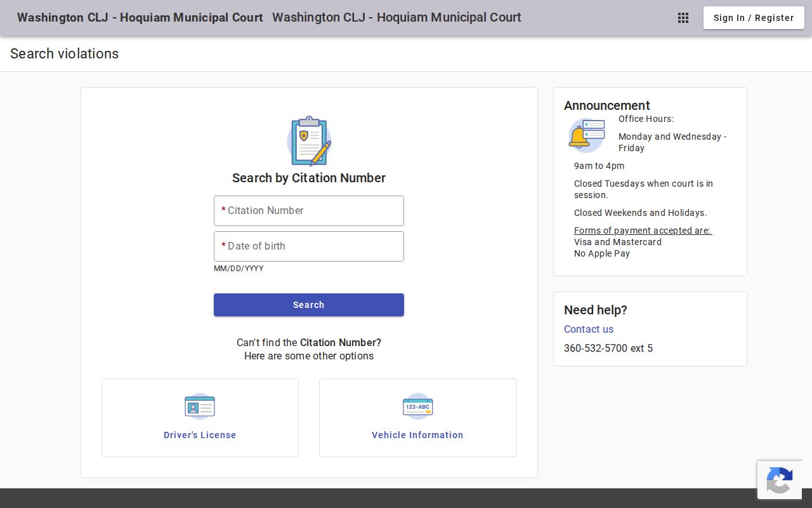
Task: Click the Driver's License card icon
Action: click(x=200, y=406)
